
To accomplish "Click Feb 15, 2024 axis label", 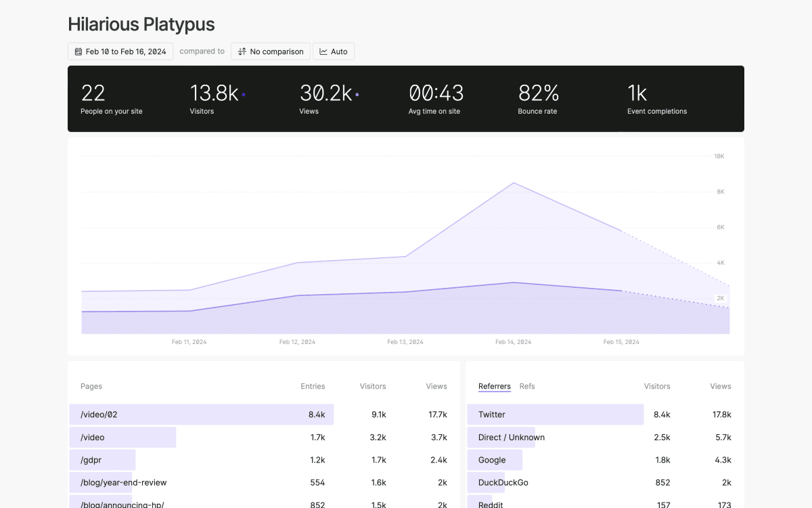I will click(x=621, y=342).
